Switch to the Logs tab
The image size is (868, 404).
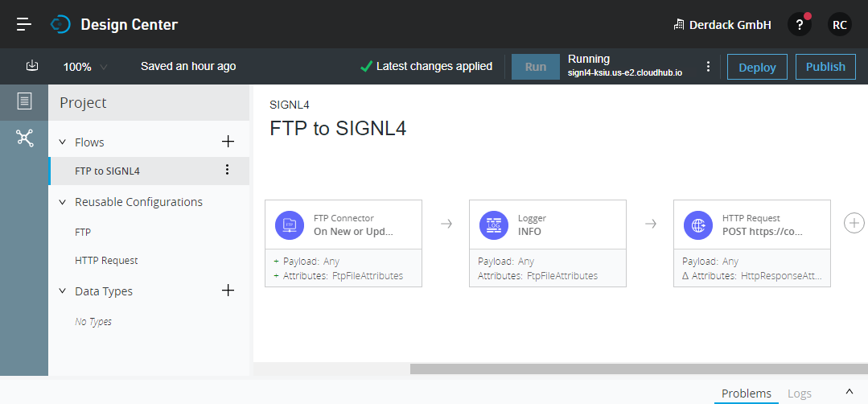pos(800,394)
